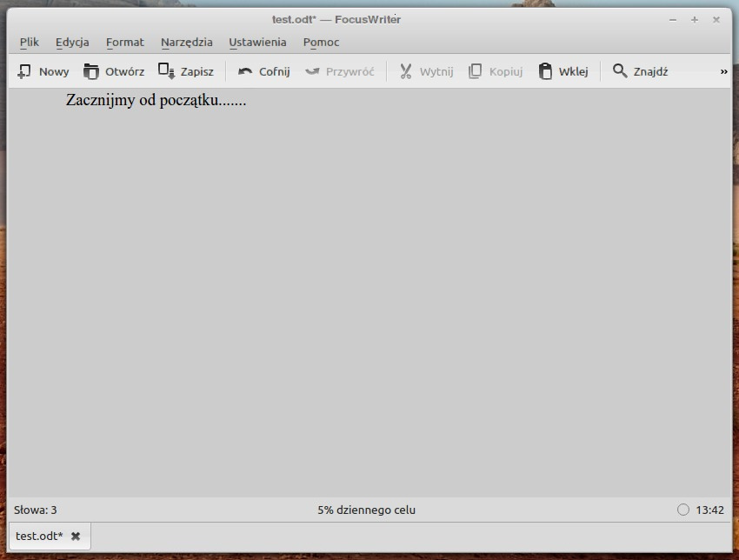Open the Narzędzia menu
Screen dimensions: 739x560
tap(187, 42)
